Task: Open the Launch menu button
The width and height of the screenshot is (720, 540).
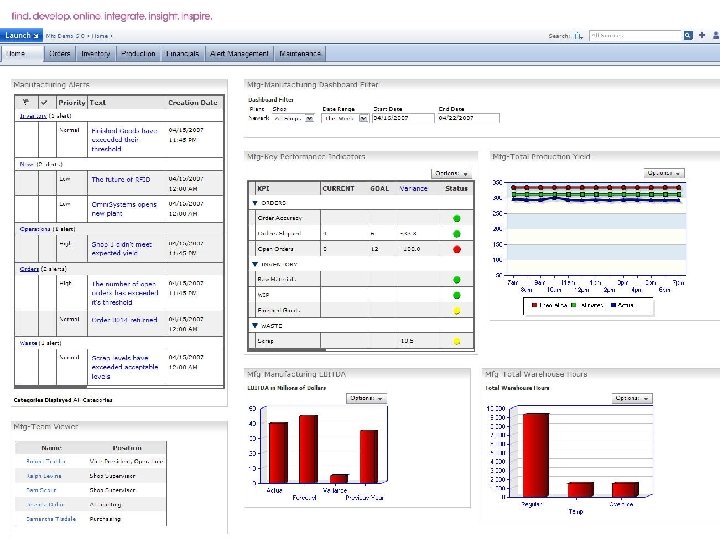Action: pos(21,35)
